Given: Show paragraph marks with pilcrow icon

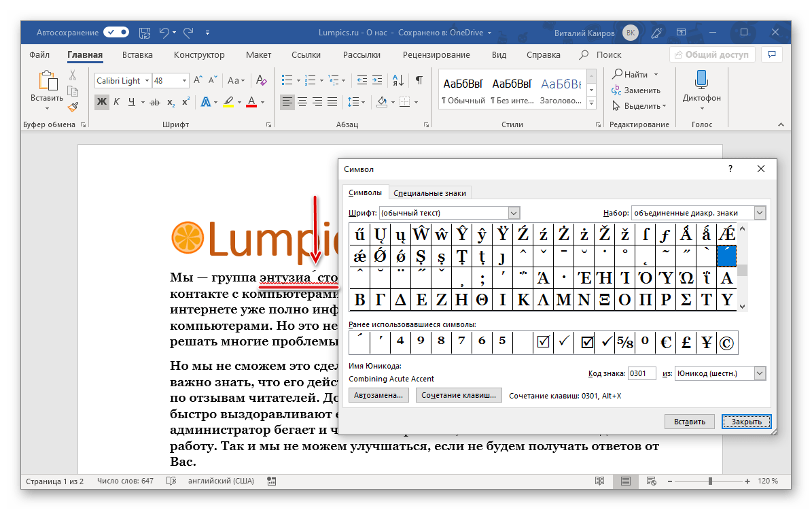Looking at the screenshot, I should [x=419, y=80].
